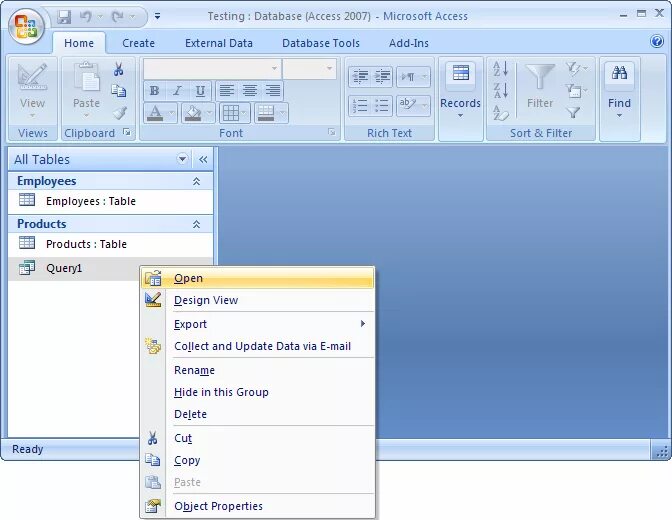The width and height of the screenshot is (672, 520).
Task: Choose Delete from the context menu
Action: [258, 414]
